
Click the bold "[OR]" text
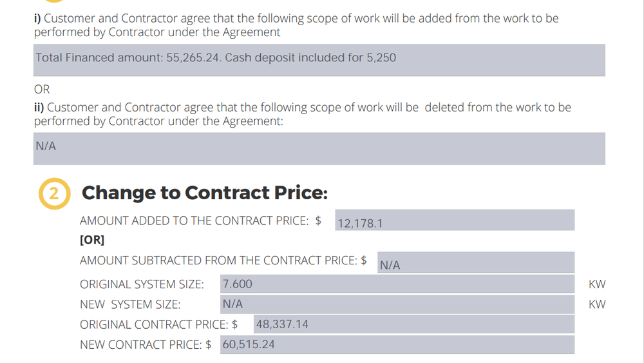[92, 240]
